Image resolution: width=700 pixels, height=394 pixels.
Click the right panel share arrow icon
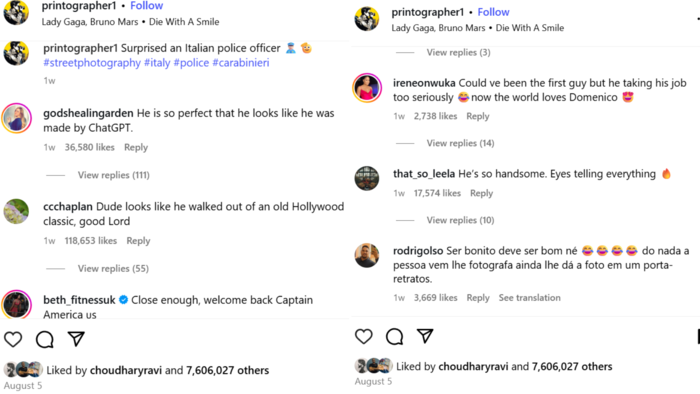click(425, 336)
